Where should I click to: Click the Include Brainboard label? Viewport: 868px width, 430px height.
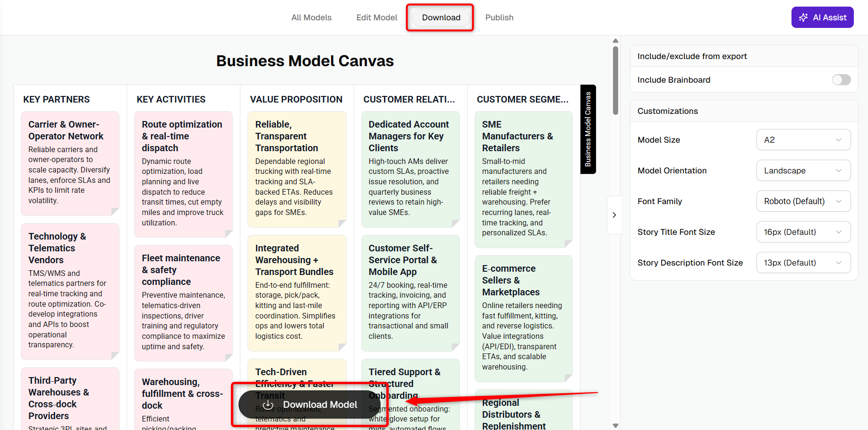pos(673,80)
